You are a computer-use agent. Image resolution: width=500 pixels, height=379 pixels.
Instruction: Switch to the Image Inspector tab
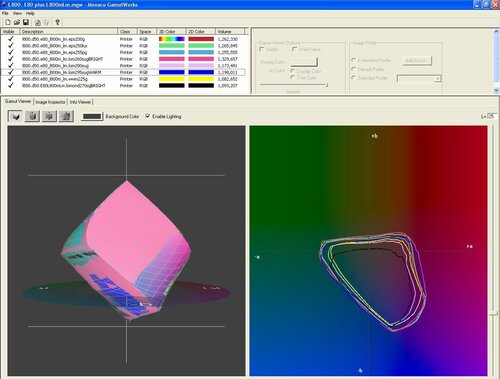point(50,102)
